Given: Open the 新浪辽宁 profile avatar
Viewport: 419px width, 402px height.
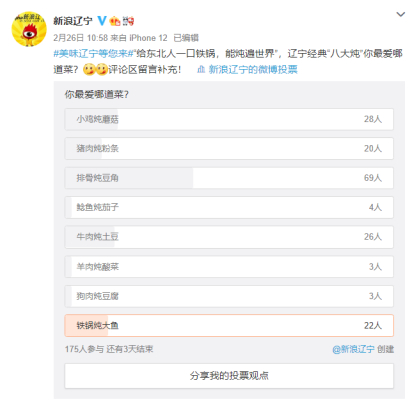Looking at the screenshot, I should click(29, 29).
